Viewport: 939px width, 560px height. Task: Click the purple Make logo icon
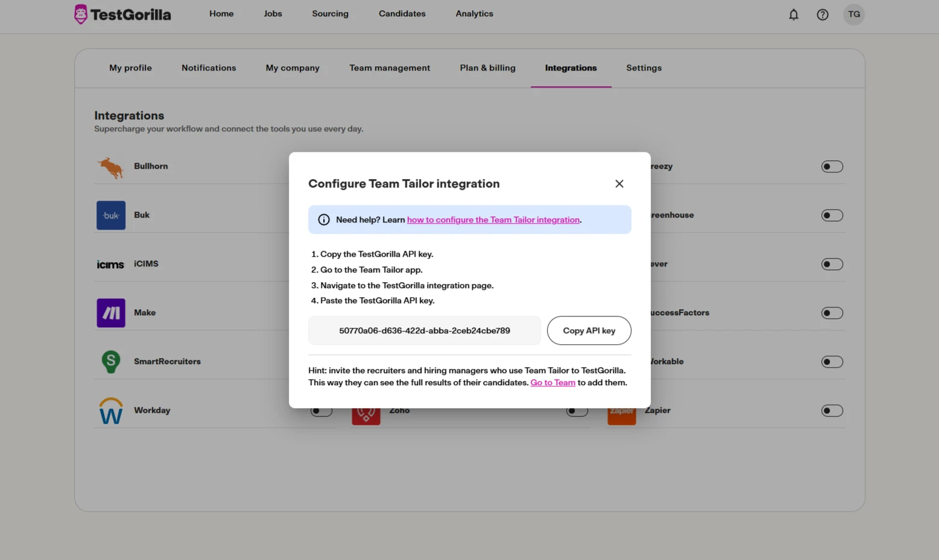pyautogui.click(x=111, y=313)
